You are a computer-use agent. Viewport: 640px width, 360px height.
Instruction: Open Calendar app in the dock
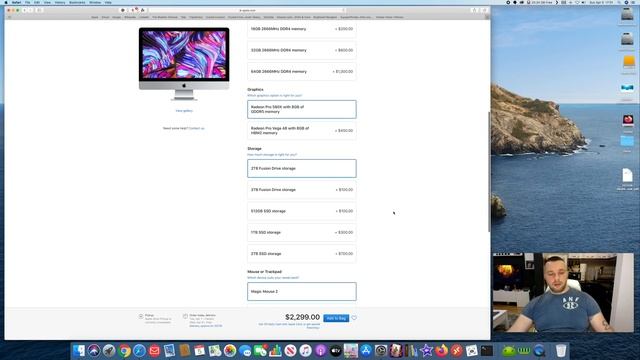(x=200, y=351)
